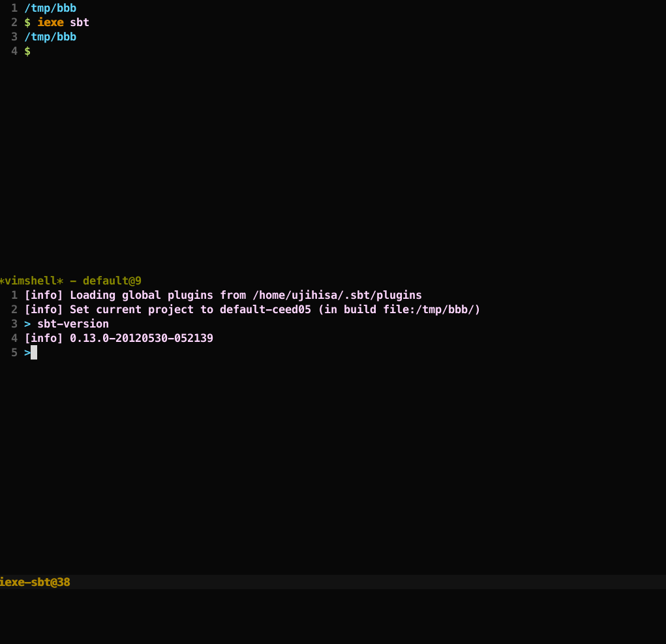Click the 'sbt-version' command line
This screenshot has width=666, height=644.
pyautogui.click(x=67, y=324)
